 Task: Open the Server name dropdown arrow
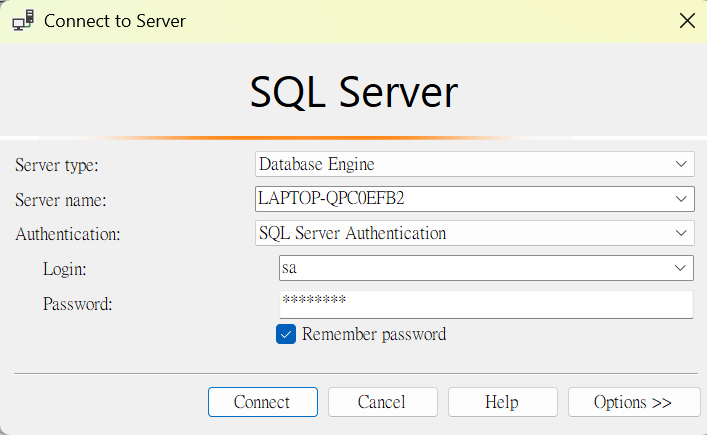click(682, 199)
